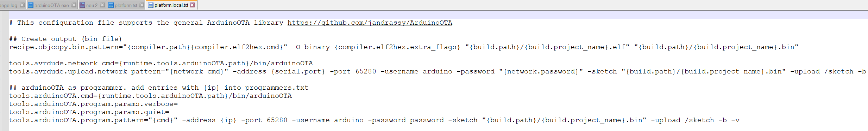The height and width of the screenshot is (131, 868).
Task: Close the change.log tab
Action: (x=22, y=5)
